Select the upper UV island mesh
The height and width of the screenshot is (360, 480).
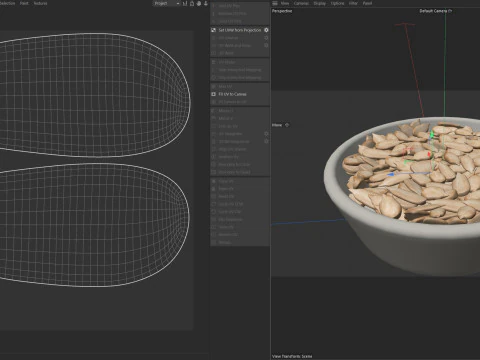pyautogui.click(x=95, y=95)
